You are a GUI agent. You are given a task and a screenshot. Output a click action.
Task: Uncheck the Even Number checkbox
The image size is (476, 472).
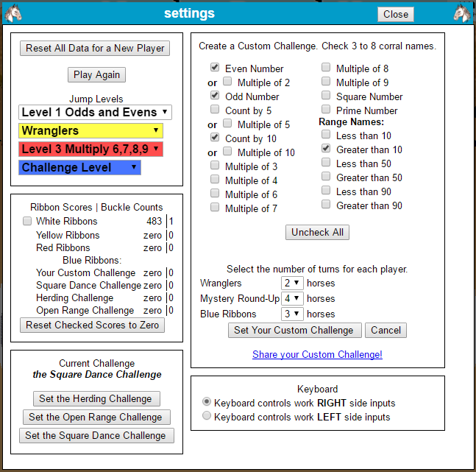click(215, 68)
